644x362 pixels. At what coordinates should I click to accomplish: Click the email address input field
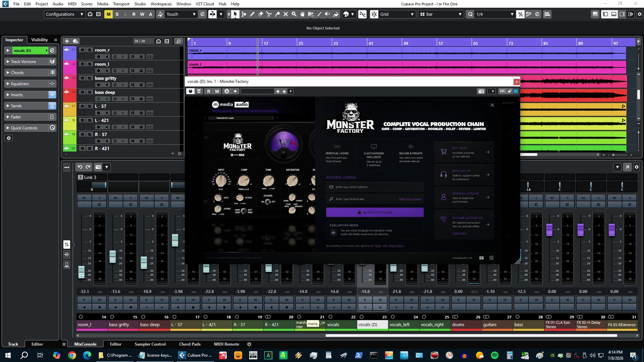(x=375, y=187)
